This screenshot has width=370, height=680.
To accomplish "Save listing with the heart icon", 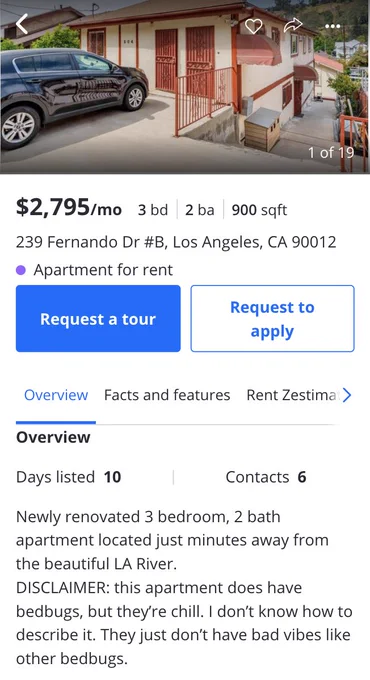I will point(253,26).
